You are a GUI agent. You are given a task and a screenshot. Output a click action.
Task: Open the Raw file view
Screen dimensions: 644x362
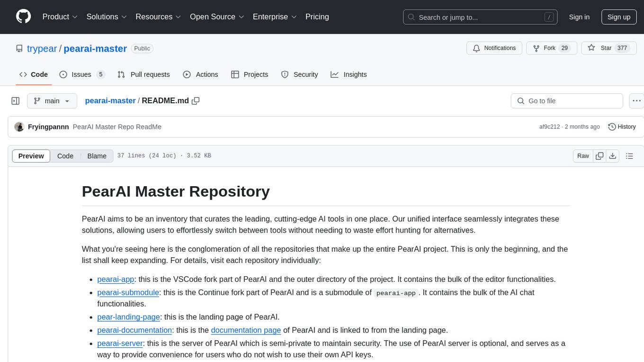583,156
